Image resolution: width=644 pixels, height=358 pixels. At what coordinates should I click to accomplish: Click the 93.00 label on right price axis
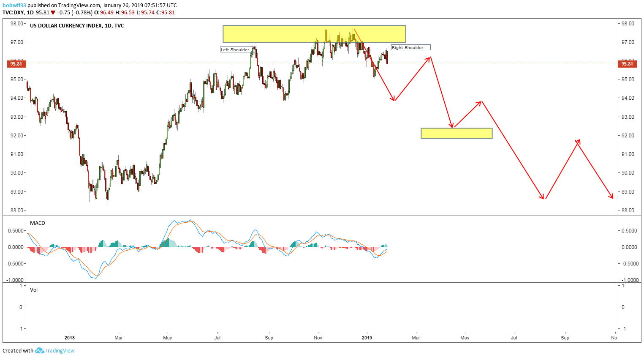pyautogui.click(x=628, y=117)
